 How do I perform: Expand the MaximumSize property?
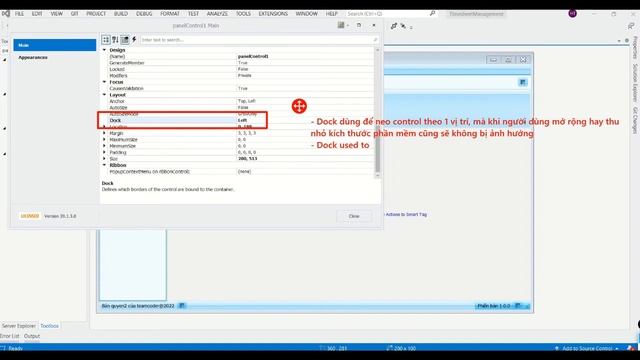click(x=104, y=139)
